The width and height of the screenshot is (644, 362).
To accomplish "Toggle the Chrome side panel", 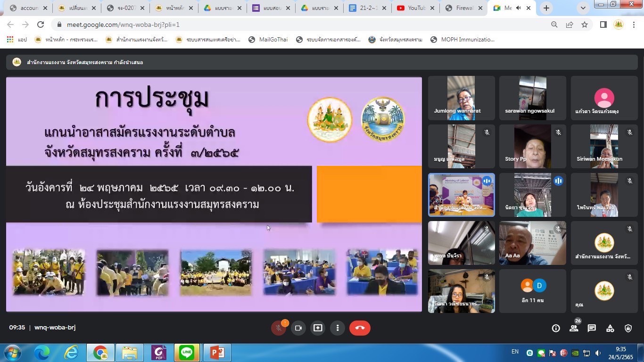I will tap(603, 25).
